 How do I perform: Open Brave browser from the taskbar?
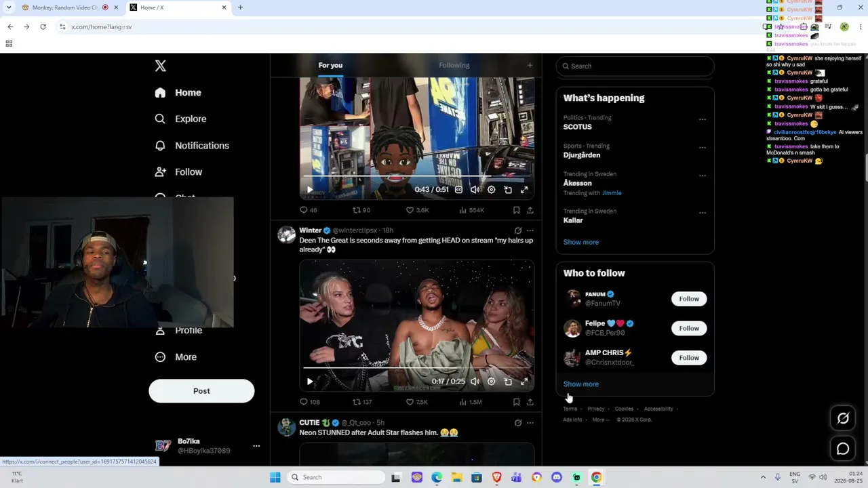tap(496, 477)
